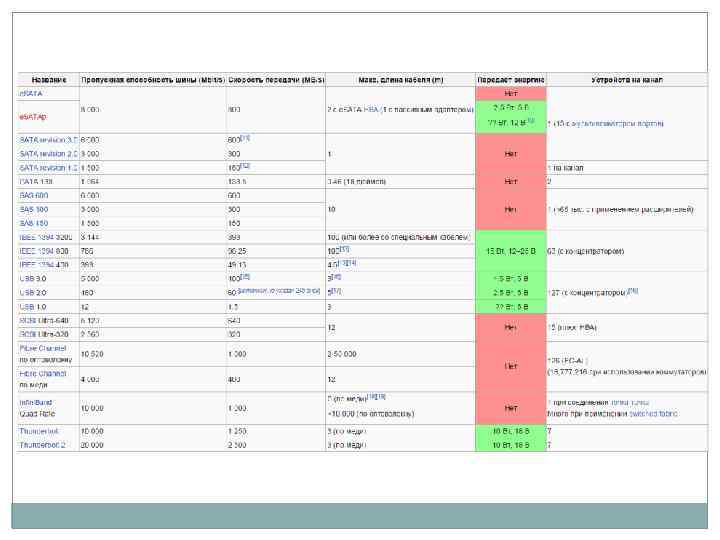Click the '1 250' speed value for Thunderbolt
This screenshot has width=720, height=540.
[237, 432]
